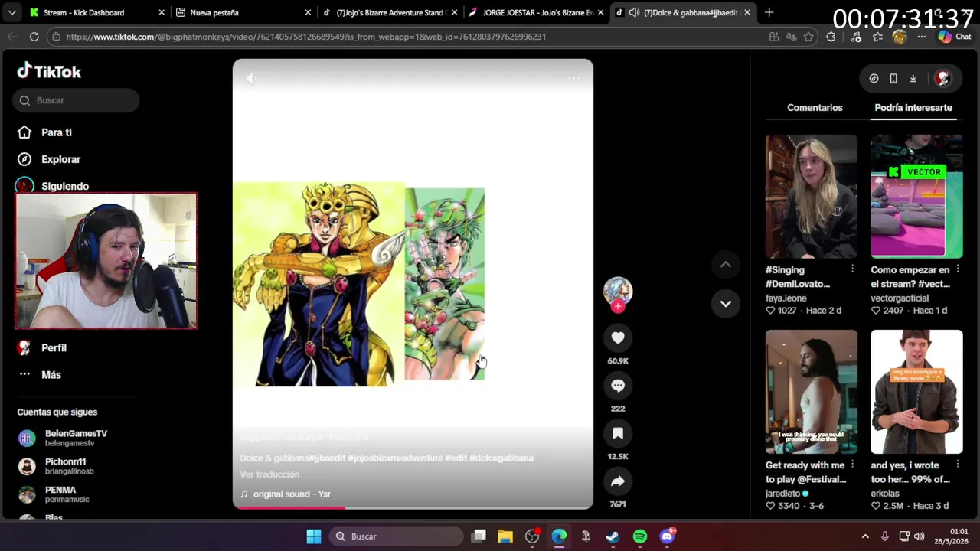Go to previous video up arrow
This screenshot has height=551, width=980.
(726, 265)
